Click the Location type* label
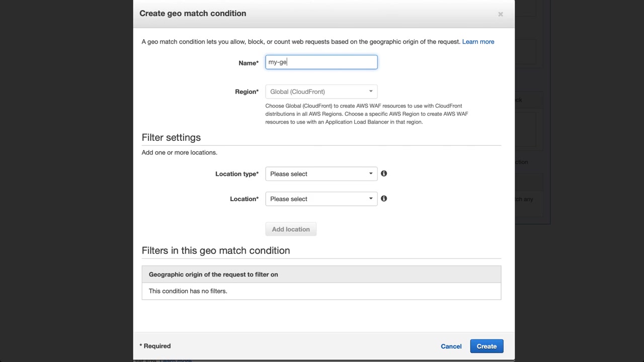Screen dimensions: 644x362 236,174
